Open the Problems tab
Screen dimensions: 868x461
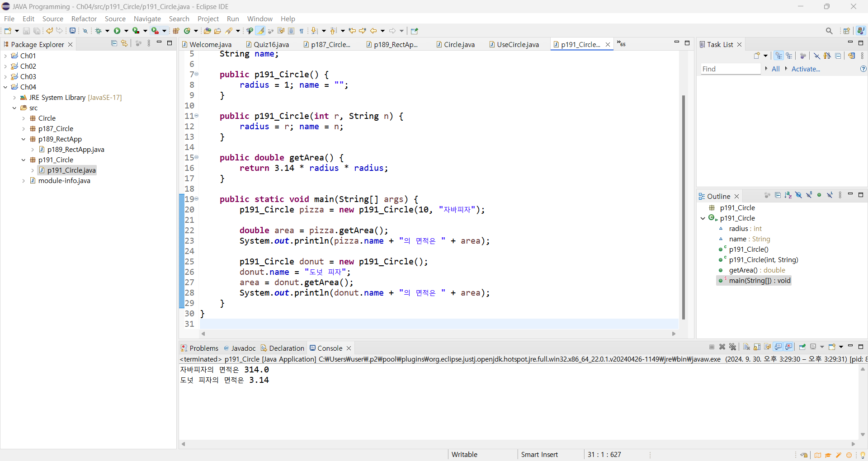(200, 348)
